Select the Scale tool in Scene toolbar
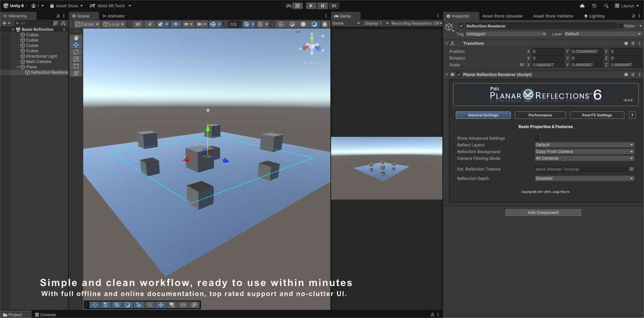 76,59
